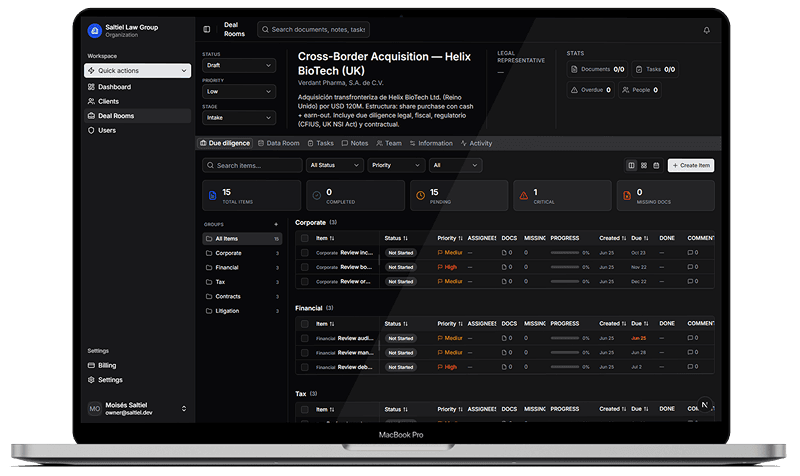Switch to the Tasks tab

coord(320,143)
